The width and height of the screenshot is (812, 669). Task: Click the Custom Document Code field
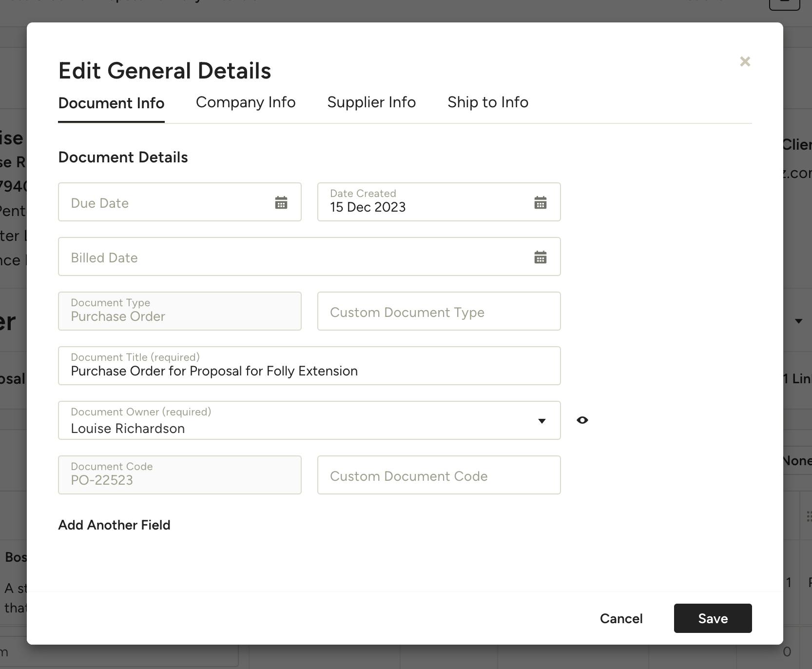tap(438, 475)
